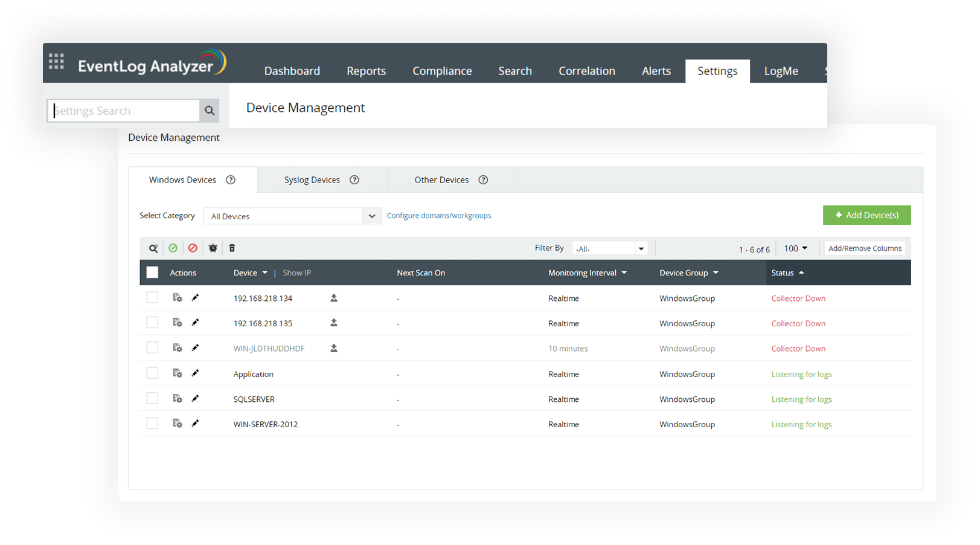This screenshot has width=980, height=545.
Task: Open configure icon for WIN-SERVER-2012
Action: point(178,424)
